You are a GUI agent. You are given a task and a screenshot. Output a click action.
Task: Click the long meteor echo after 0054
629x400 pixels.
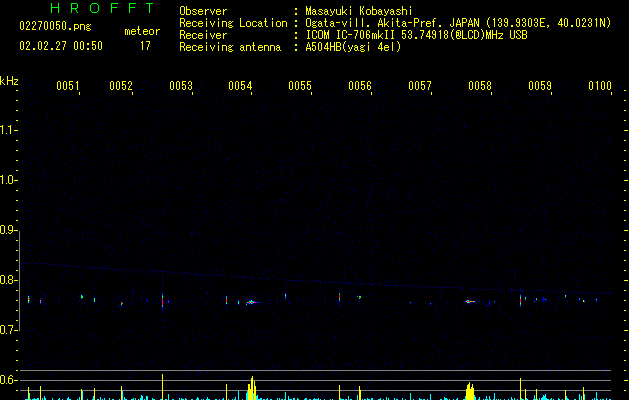pos(252,302)
